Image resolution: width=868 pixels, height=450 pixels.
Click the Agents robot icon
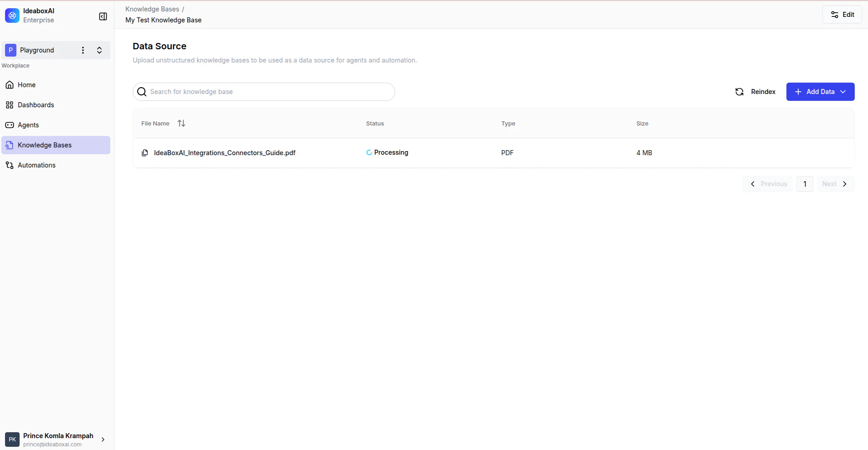(x=10, y=125)
